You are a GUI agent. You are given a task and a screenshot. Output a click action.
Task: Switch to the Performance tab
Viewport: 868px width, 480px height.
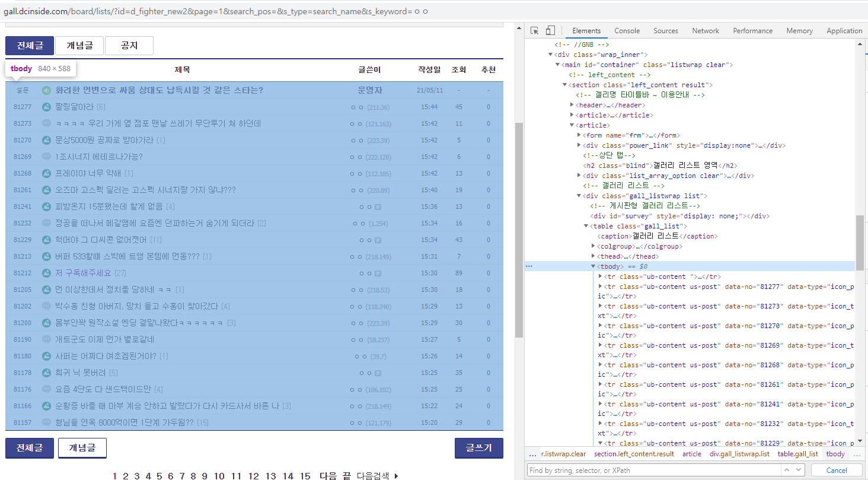[x=753, y=31]
